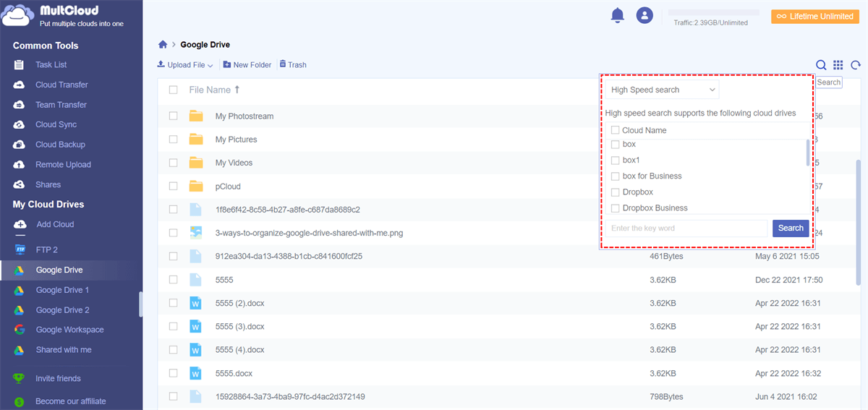This screenshot has width=868, height=410.
Task: Click Google Drive breadcrumb
Action: (x=205, y=45)
